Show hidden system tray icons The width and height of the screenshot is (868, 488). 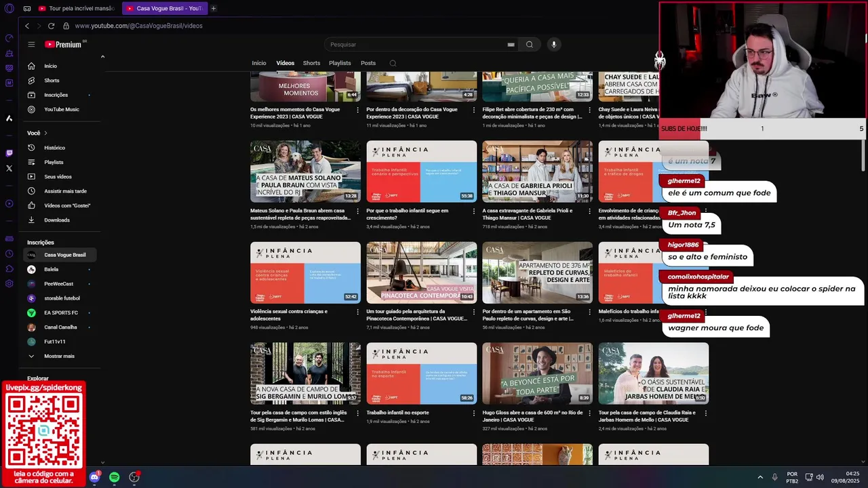pyautogui.click(x=760, y=477)
